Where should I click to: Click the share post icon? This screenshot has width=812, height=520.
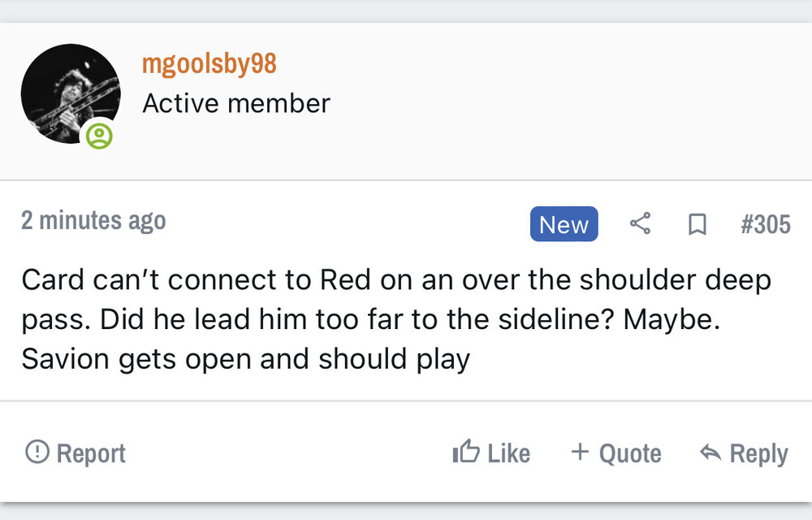[641, 224]
